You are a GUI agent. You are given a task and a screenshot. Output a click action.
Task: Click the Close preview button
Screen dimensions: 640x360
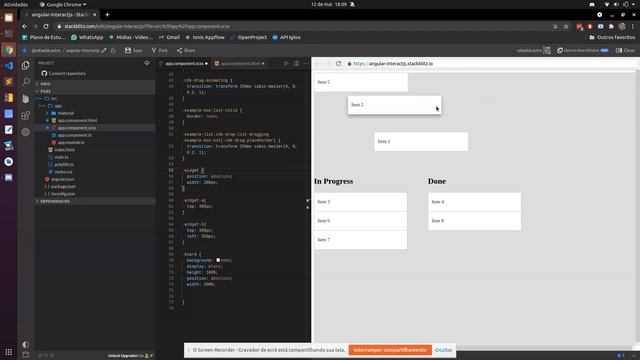(x=625, y=50)
